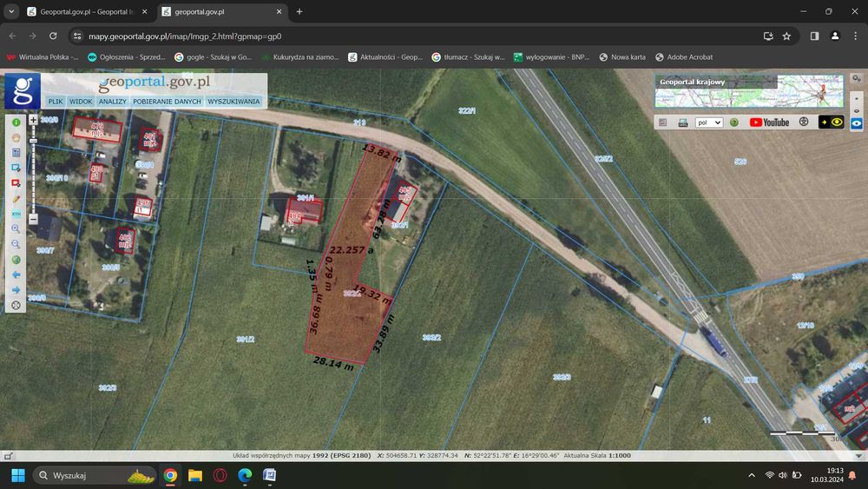Select the magnifier zoom-out tool
Viewport: 868px width, 489px height.
[16, 244]
